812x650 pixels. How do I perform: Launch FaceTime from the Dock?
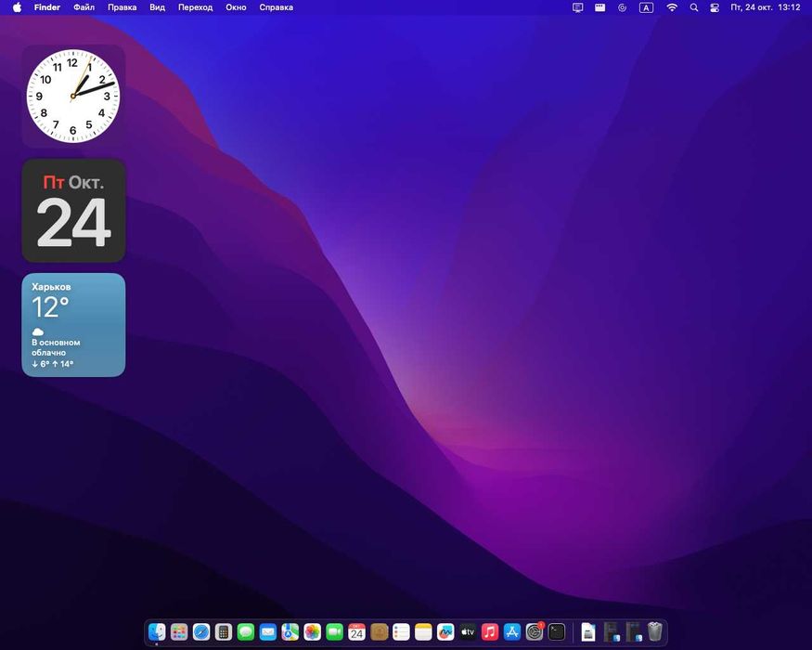334,631
